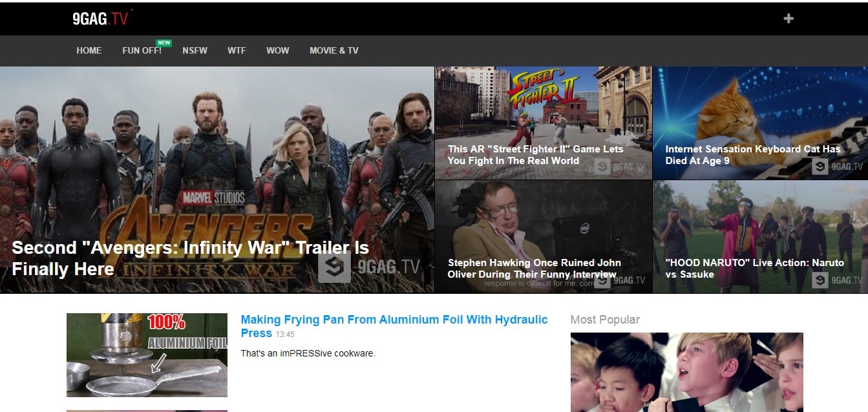Click the plus icon in the top bar

[789, 19]
